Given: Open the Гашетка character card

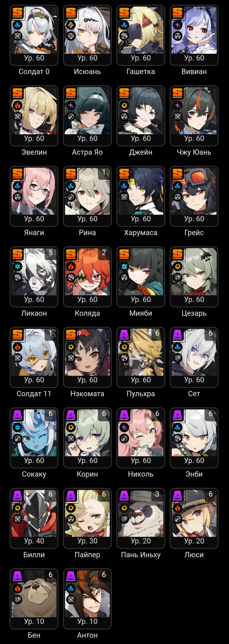Looking at the screenshot, I should [x=141, y=35].
